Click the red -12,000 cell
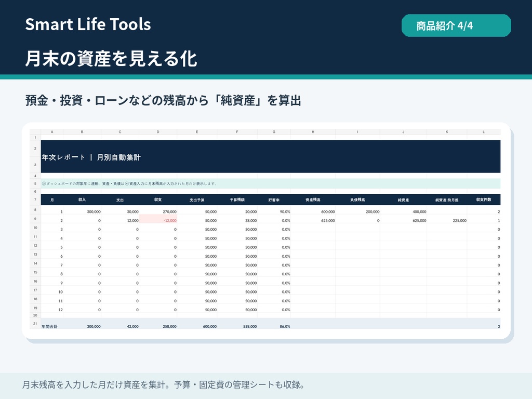 [x=158, y=219]
